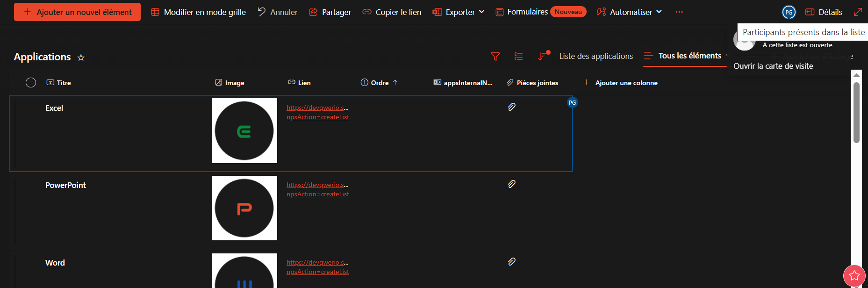
Task: Click the PG user presence avatar in toolbar
Action: pos(789,12)
